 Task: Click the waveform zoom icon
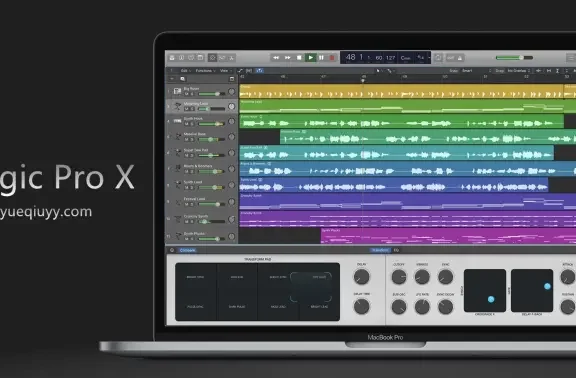pos(539,71)
